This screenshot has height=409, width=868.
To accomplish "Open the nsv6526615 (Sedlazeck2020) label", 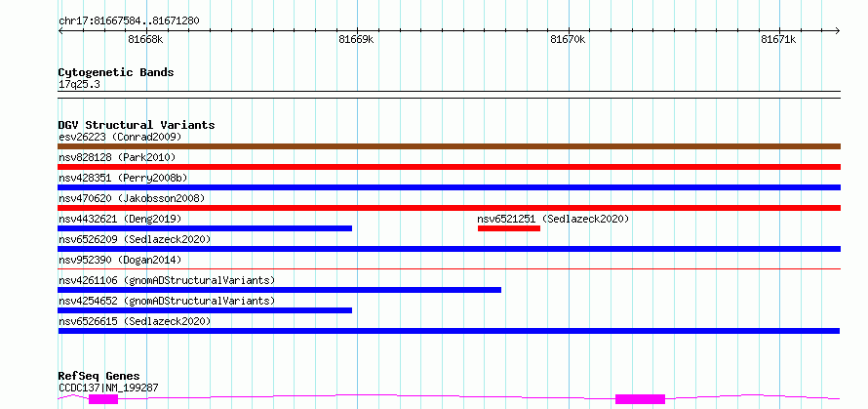I will coord(135,321).
